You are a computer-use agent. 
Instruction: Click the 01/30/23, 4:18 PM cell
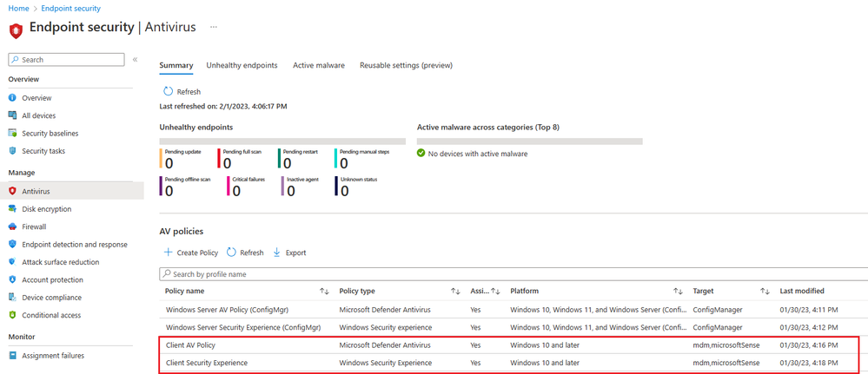(x=808, y=363)
